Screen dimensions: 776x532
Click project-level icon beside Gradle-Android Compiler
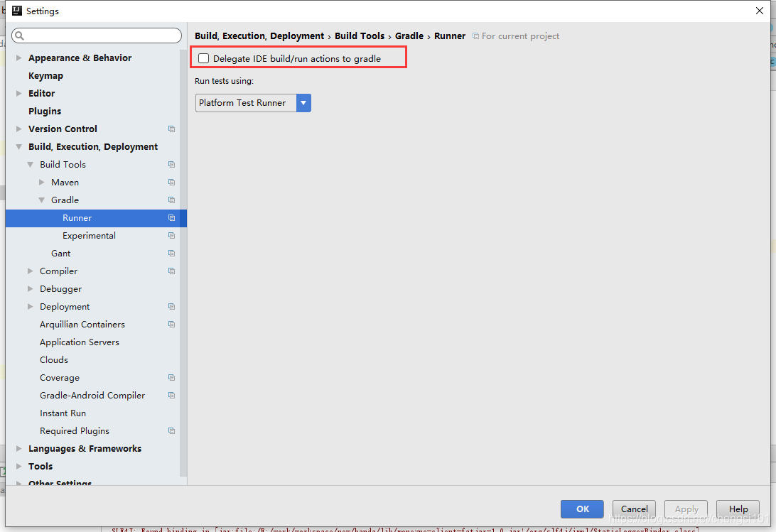[x=172, y=396]
